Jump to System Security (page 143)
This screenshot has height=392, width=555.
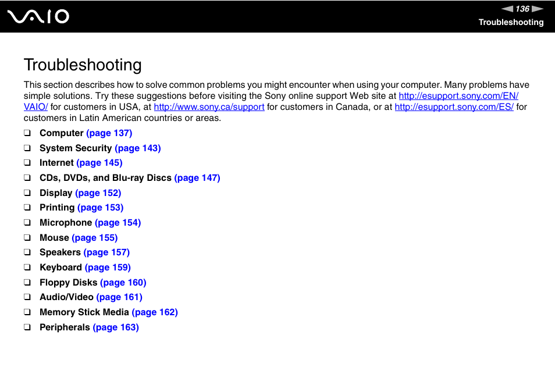[x=138, y=148]
